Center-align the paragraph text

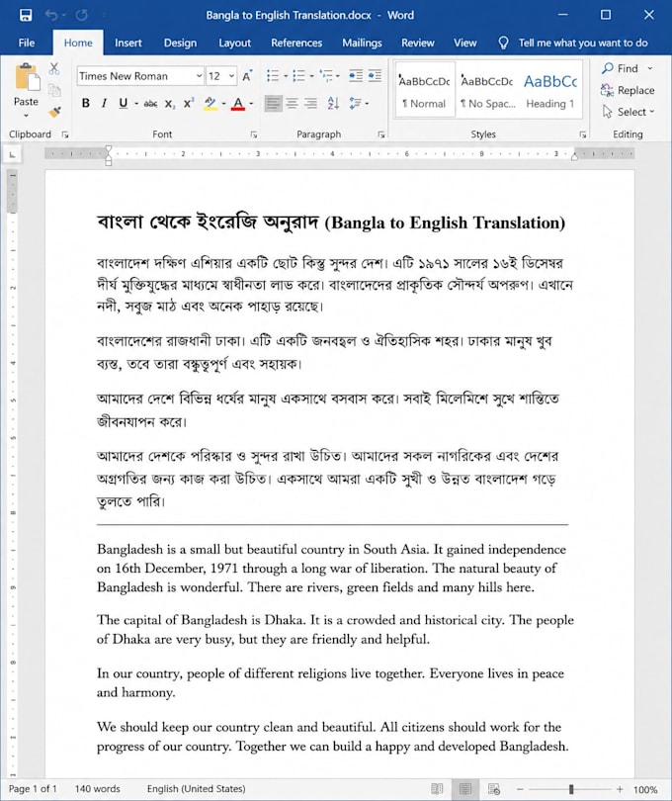[292, 103]
